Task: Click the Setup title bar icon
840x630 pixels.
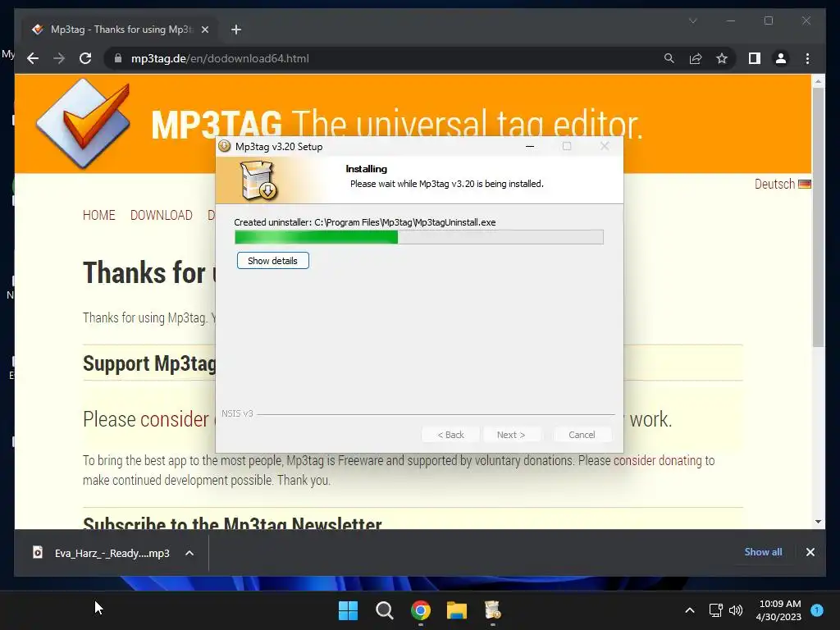Action: point(225,146)
